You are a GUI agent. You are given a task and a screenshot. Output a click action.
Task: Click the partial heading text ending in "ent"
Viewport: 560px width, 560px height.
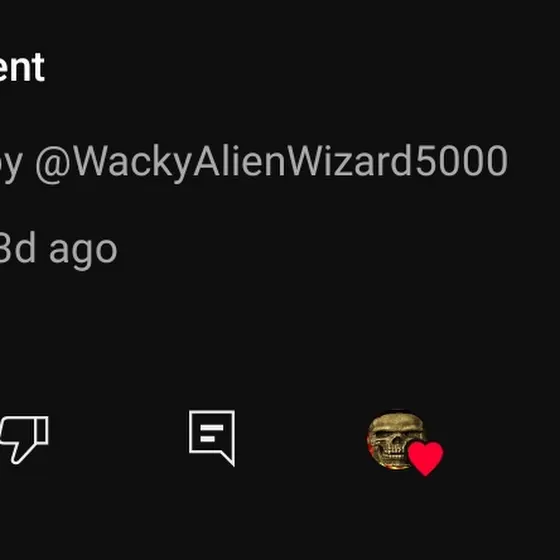tap(22, 67)
